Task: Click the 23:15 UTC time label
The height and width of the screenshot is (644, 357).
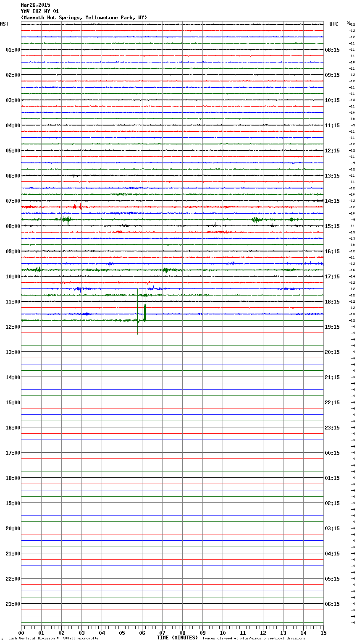Action: click(x=332, y=428)
